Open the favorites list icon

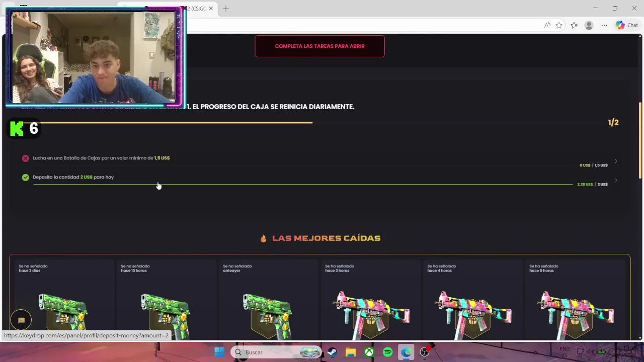pos(574,25)
